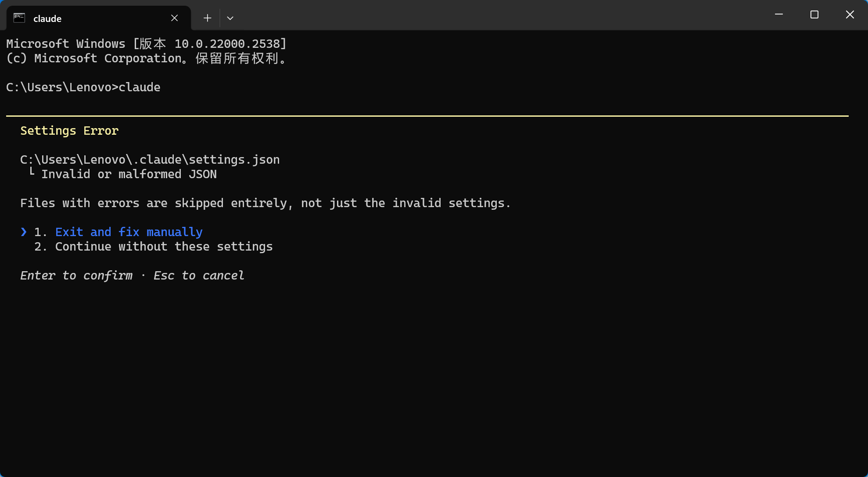The height and width of the screenshot is (477, 868).
Task: Click the Files with errors skipped message
Action: [x=265, y=203]
